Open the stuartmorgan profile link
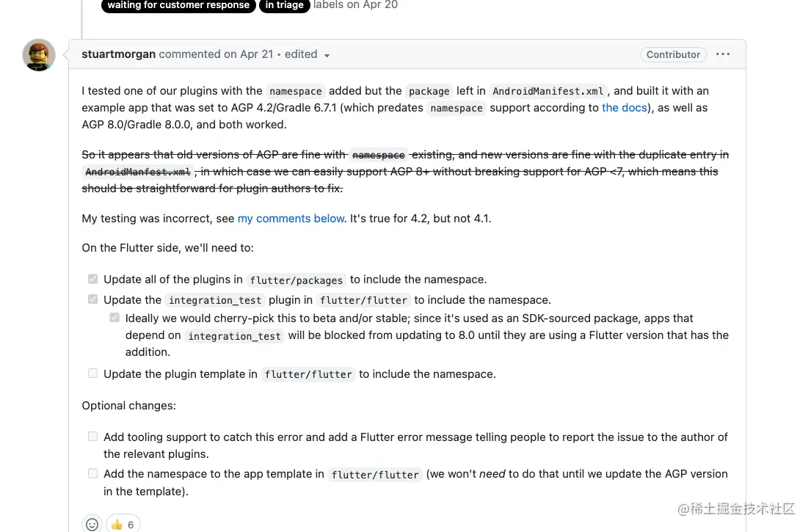The height and width of the screenshot is (532, 811). coord(119,54)
